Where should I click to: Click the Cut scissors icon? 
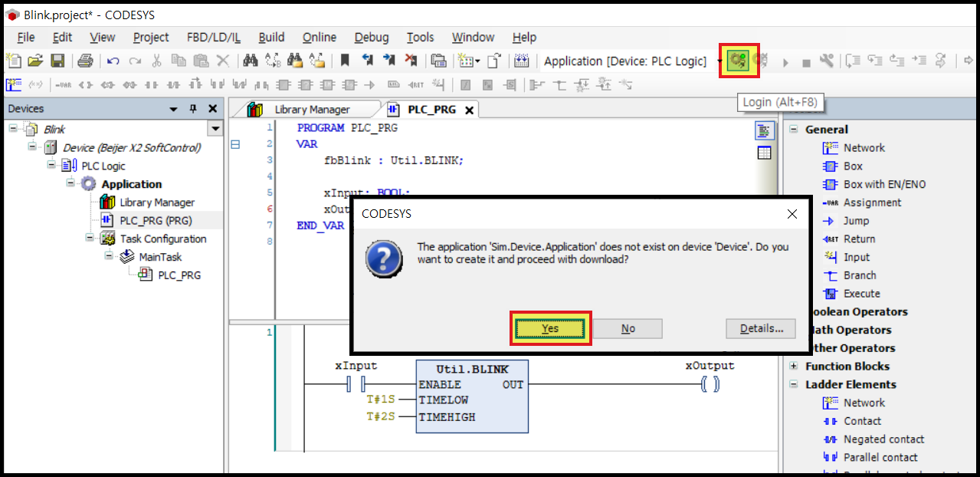156,61
